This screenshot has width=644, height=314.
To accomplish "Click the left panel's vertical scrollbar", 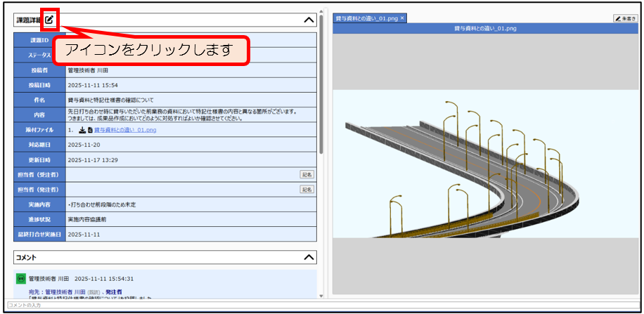I will (x=321, y=84).
